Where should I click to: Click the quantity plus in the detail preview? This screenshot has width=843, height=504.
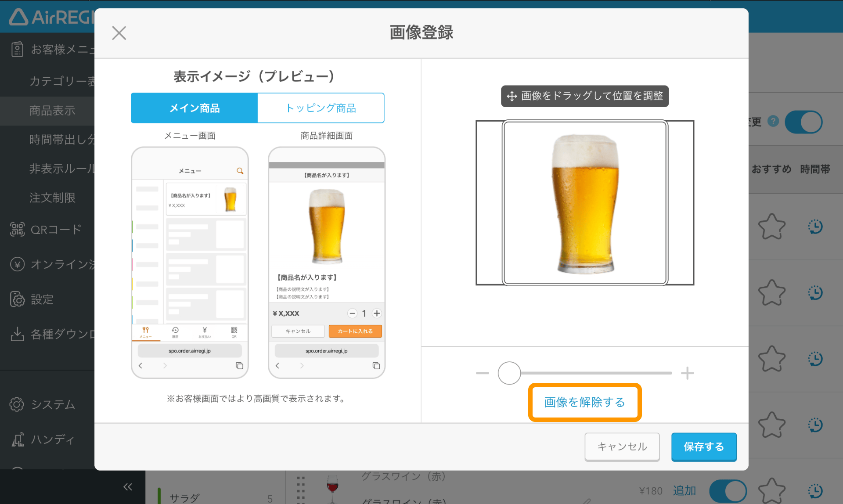(x=377, y=313)
